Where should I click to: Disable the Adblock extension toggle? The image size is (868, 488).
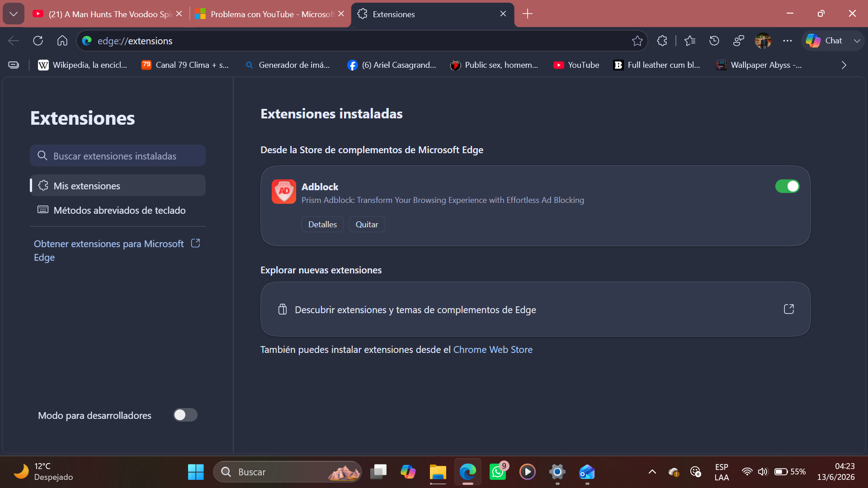788,187
